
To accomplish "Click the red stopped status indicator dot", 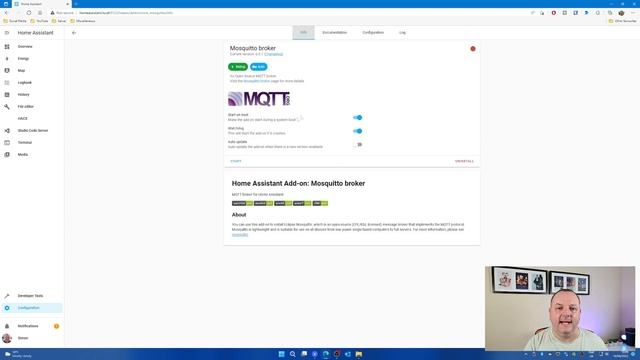I will click(x=473, y=49).
